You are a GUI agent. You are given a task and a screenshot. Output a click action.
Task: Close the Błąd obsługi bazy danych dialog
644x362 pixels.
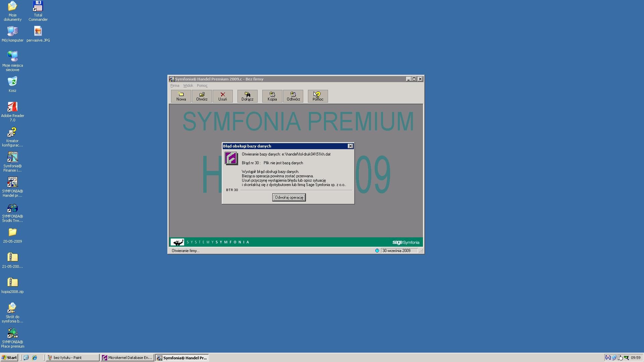point(350,146)
